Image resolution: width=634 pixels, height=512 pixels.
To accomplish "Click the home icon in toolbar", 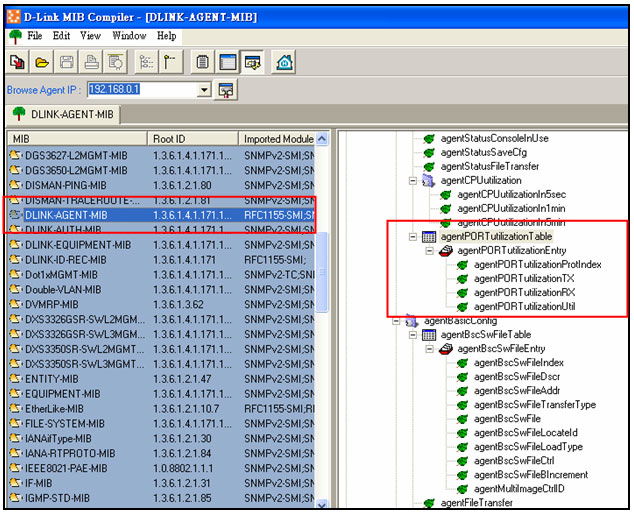I will tap(285, 62).
